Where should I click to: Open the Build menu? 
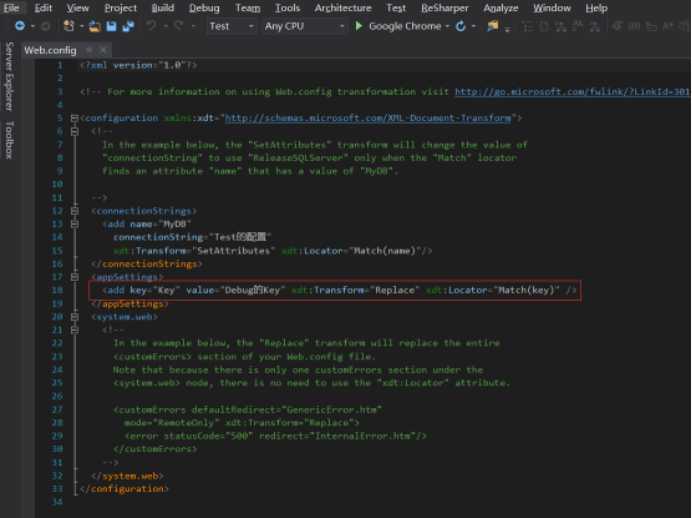(x=163, y=8)
